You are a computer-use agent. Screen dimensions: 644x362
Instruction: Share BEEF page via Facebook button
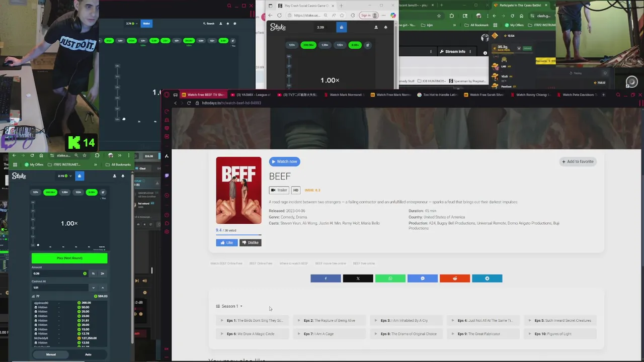coord(326,279)
